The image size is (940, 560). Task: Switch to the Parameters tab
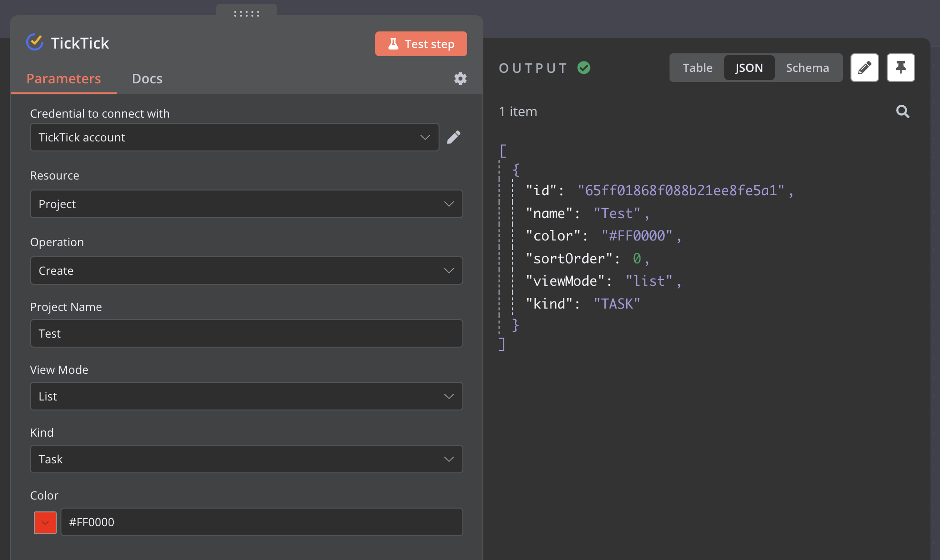point(63,79)
